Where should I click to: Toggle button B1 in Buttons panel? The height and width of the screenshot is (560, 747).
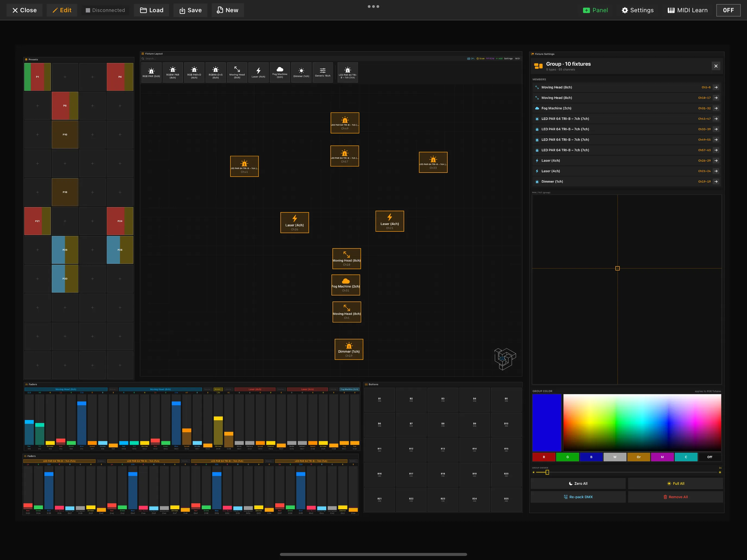tap(379, 399)
